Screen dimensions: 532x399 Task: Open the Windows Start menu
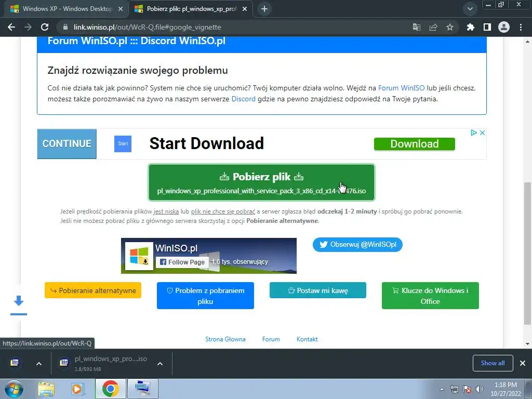13,389
